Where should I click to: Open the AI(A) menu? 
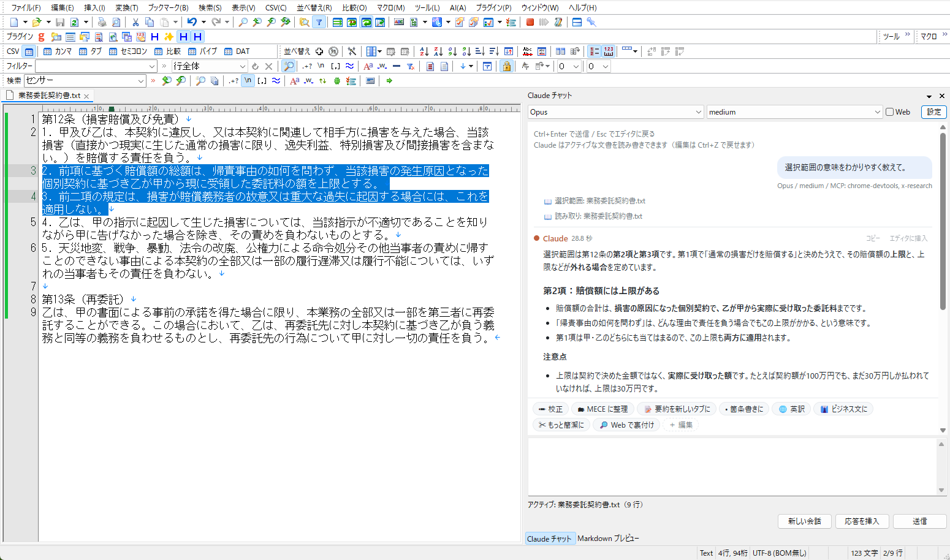(458, 7)
